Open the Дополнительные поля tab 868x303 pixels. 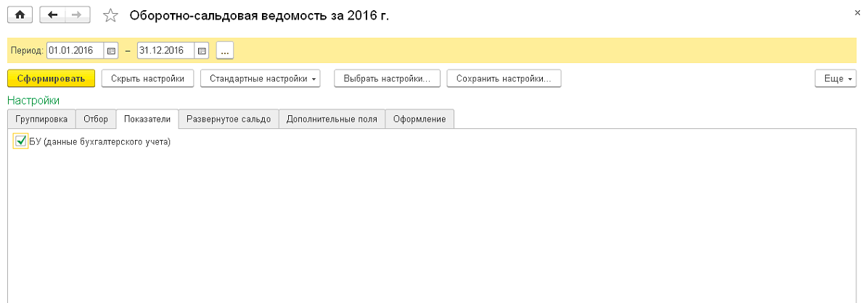[332, 119]
